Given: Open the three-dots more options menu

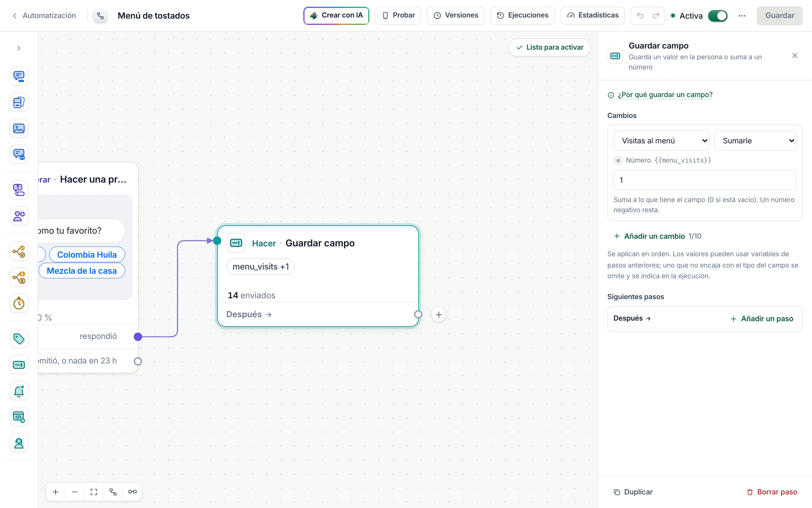Looking at the screenshot, I should pyautogui.click(x=742, y=16).
